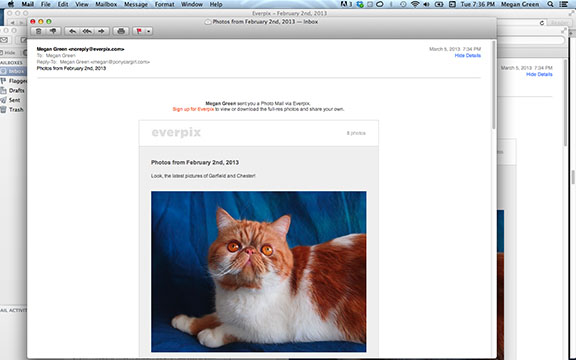Screen dimensions: 576x360
Task: Click Hide Details link in message header
Action: pos(468,55)
